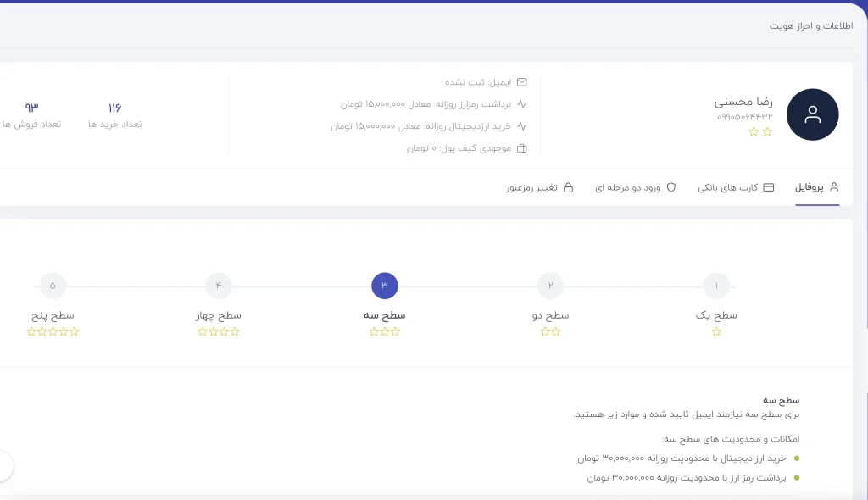The height and width of the screenshot is (500, 868).
Task: Click خرید ارزدیجیتال روزانه limit text
Action: pyautogui.click(x=420, y=126)
